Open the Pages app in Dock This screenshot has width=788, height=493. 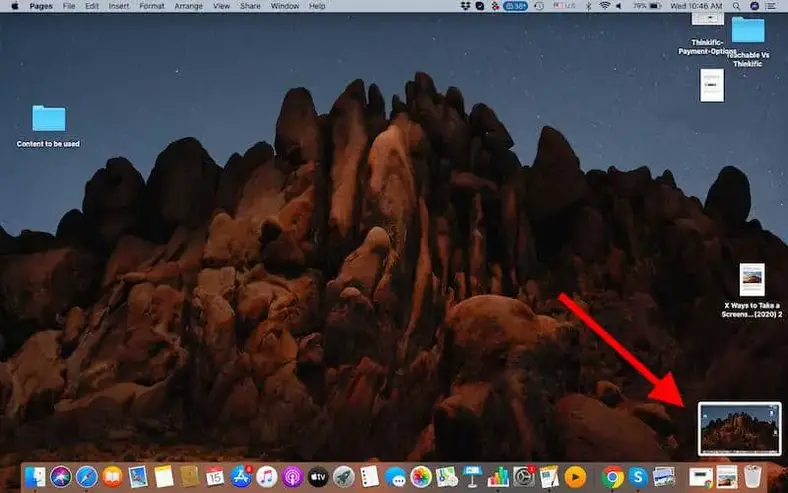pos(549,476)
